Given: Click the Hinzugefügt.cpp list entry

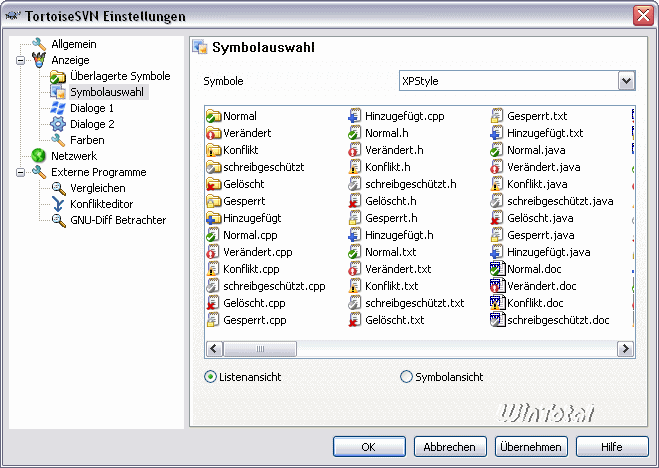Looking at the screenshot, I should click(x=396, y=116).
